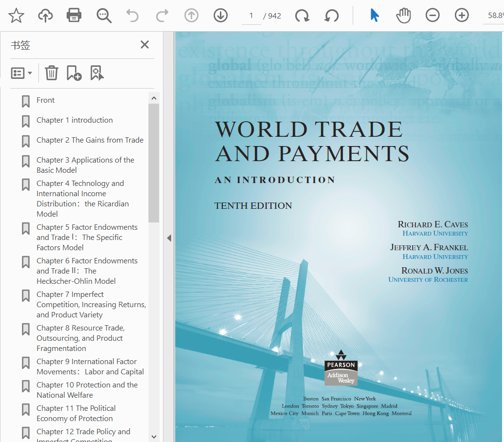This screenshot has width=504, height=442.
Task: Go to next page with down arrow
Action: pyautogui.click(x=220, y=16)
